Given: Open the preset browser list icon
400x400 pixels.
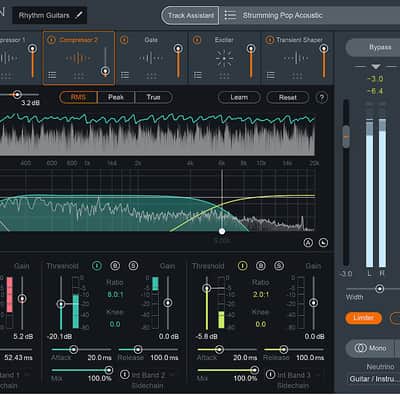Looking at the screenshot, I should 230,15.
